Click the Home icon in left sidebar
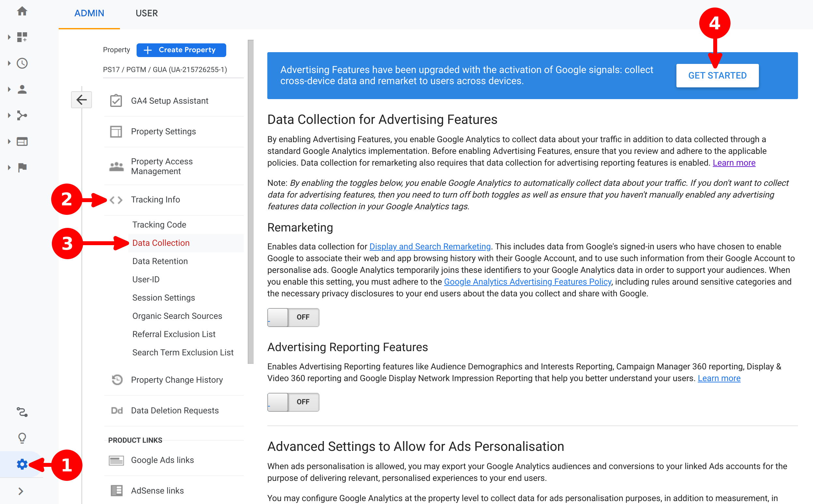The height and width of the screenshot is (504, 813). (x=22, y=11)
